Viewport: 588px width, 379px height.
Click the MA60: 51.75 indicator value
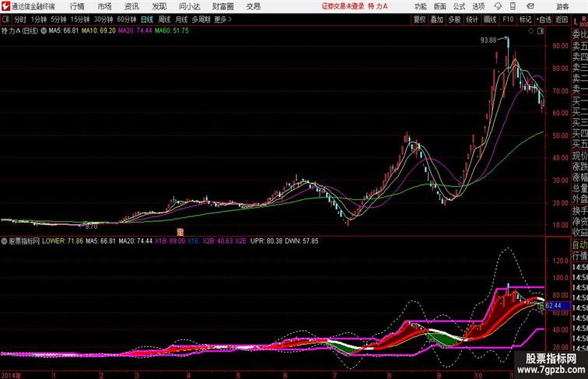[172, 31]
